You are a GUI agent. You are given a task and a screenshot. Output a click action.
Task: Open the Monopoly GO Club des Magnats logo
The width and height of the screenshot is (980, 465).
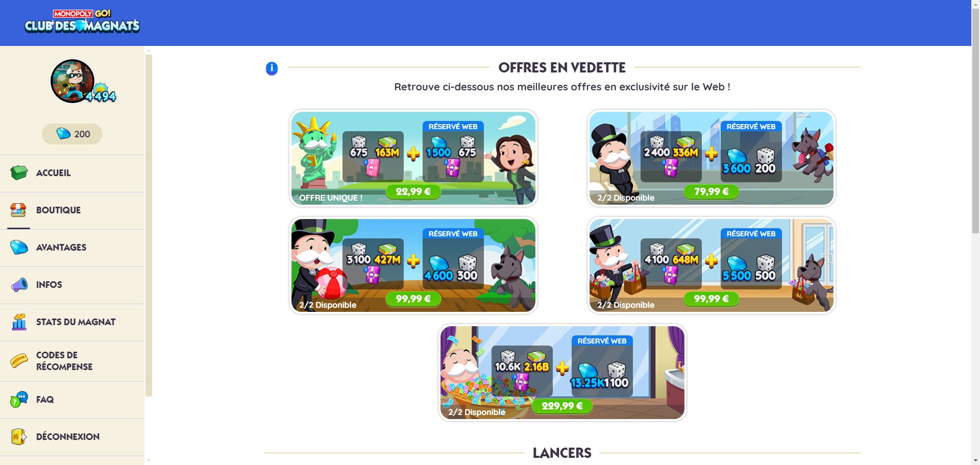pos(82,21)
